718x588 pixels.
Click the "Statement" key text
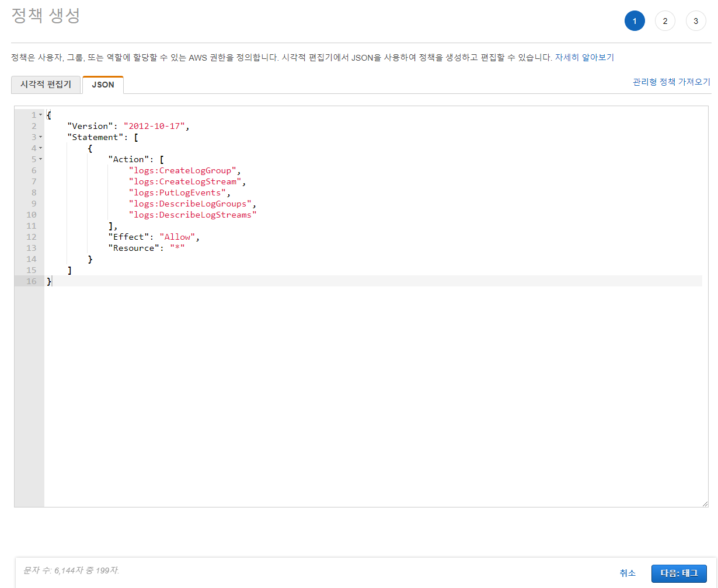tap(95, 137)
